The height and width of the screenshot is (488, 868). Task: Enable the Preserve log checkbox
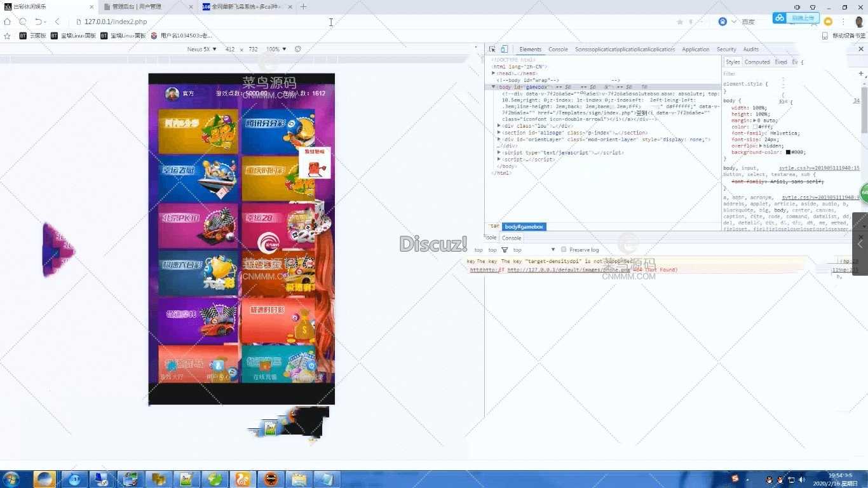coord(564,250)
